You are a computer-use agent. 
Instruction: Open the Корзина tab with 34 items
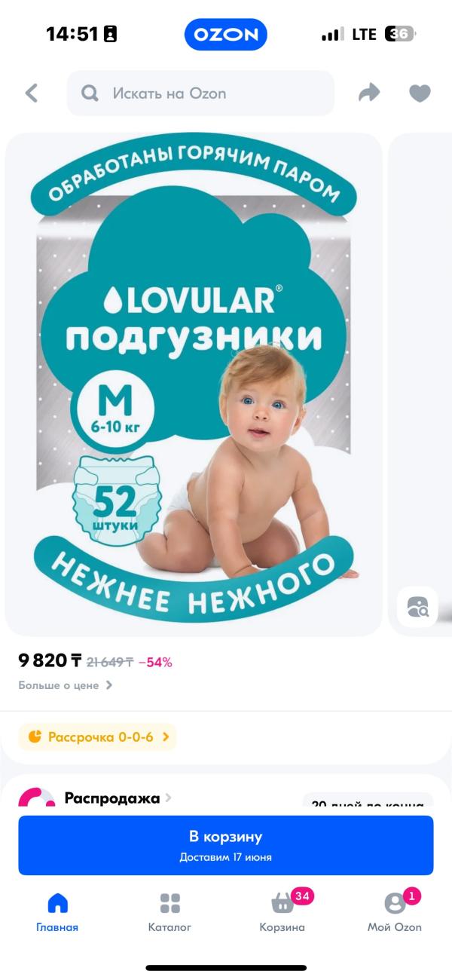(282, 912)
